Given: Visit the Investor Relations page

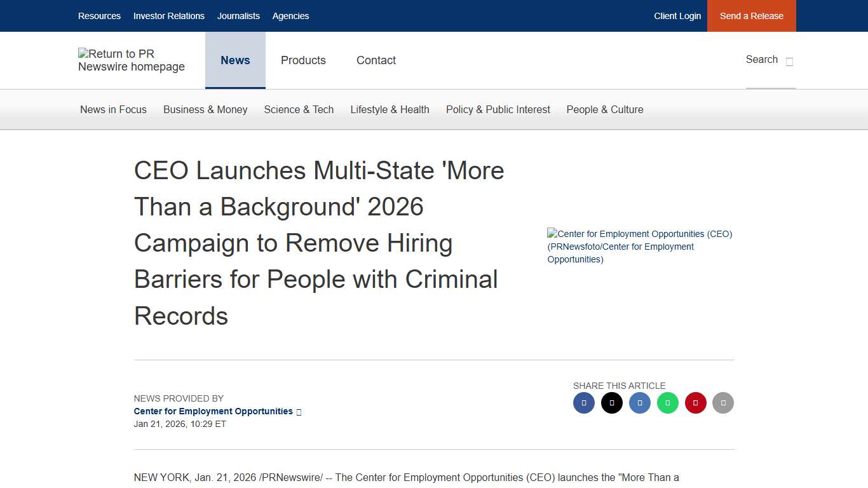Looking at the screenshot, I should [x=168, y=16].
